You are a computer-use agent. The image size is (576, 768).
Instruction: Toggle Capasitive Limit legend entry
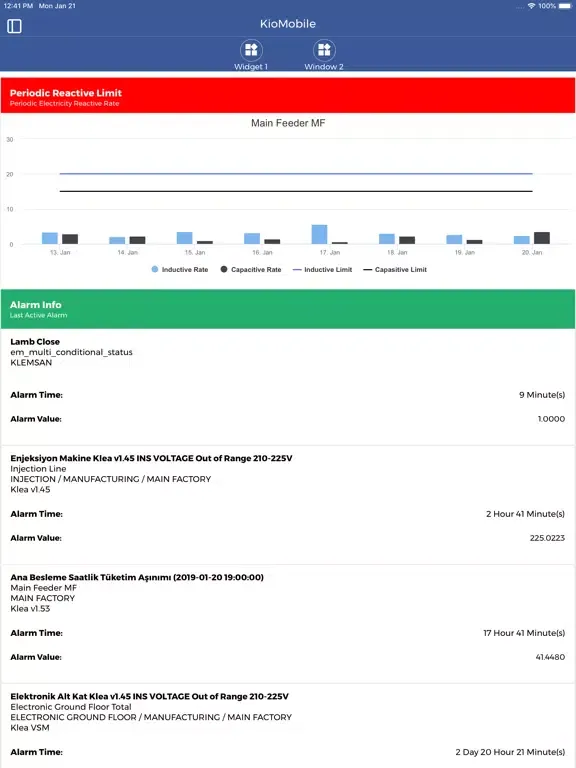coord(395,269)
